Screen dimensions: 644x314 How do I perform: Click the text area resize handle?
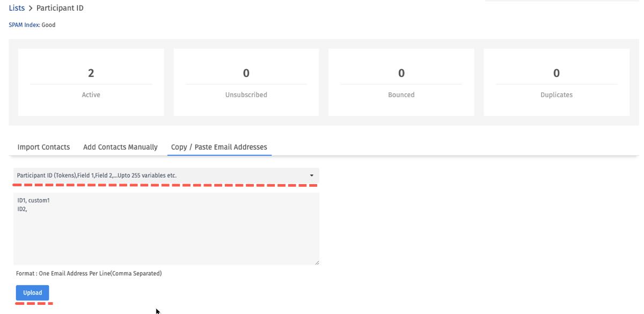pos(317,262)
